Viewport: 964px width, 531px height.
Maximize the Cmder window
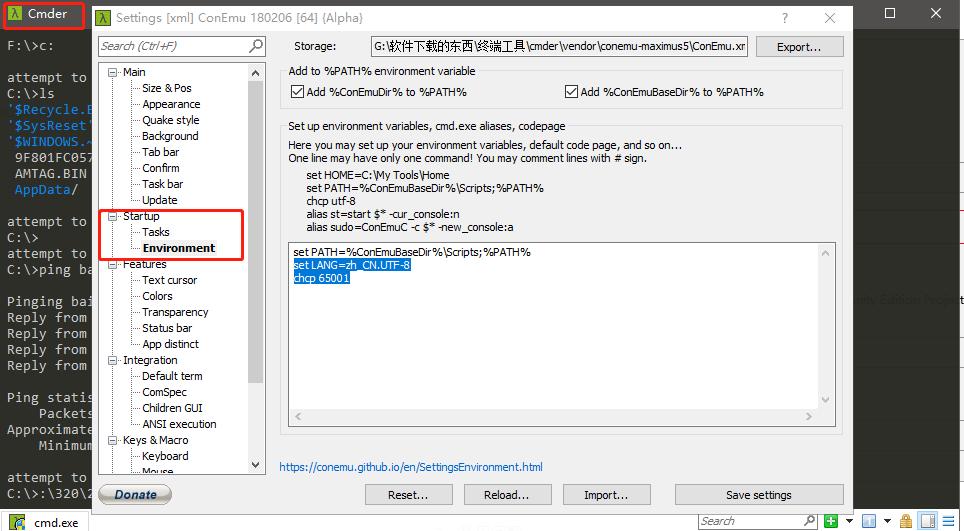tap(890, 14)
